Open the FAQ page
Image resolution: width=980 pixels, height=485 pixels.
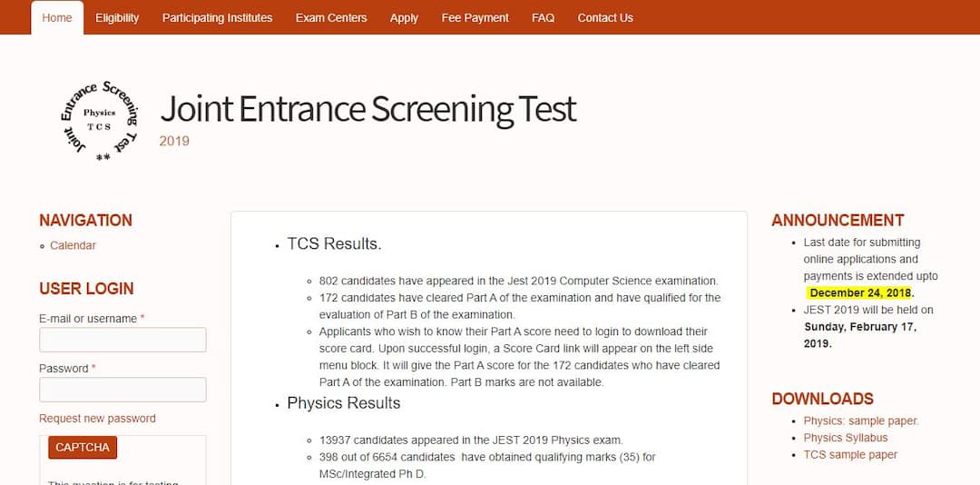tap(543, 17)
